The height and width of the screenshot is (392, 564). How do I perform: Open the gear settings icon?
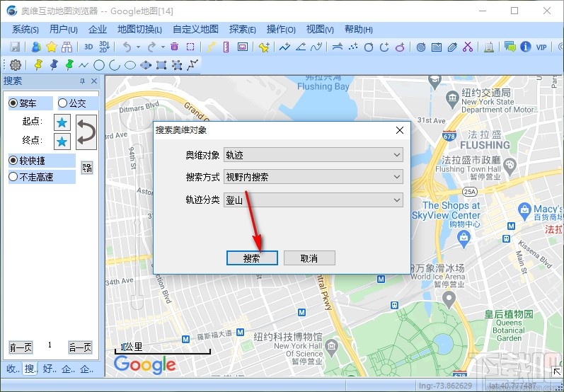click(16, 65)
